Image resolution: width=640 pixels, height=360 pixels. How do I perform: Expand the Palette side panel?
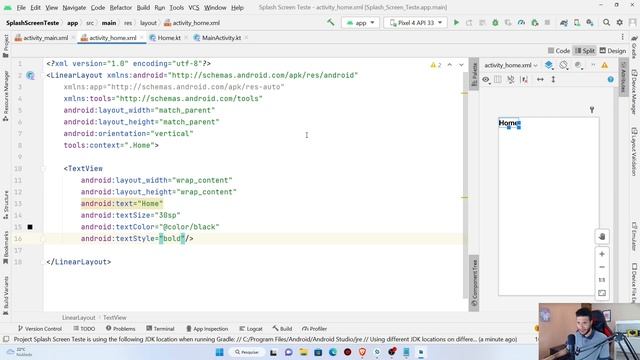pos(474,74)
